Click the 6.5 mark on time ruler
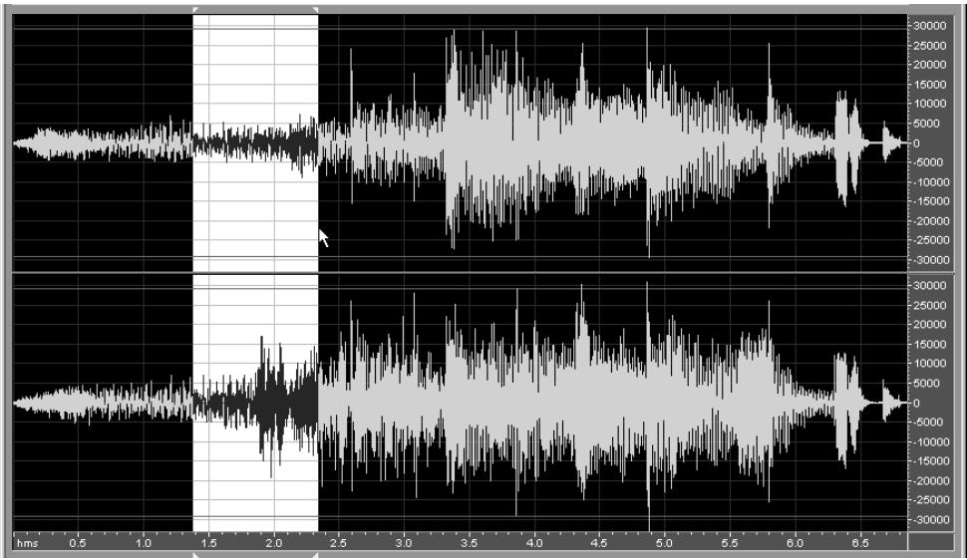This screenshot has width=967, height=560. coord(860,543)
